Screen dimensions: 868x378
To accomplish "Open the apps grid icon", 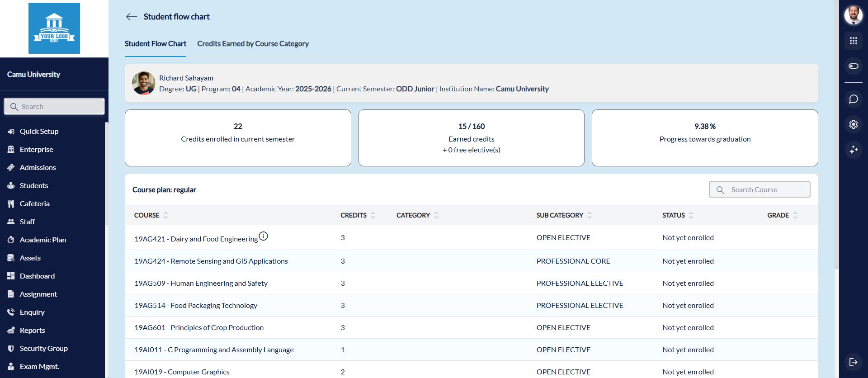I will pyautogui.click(x=853, y=41).
